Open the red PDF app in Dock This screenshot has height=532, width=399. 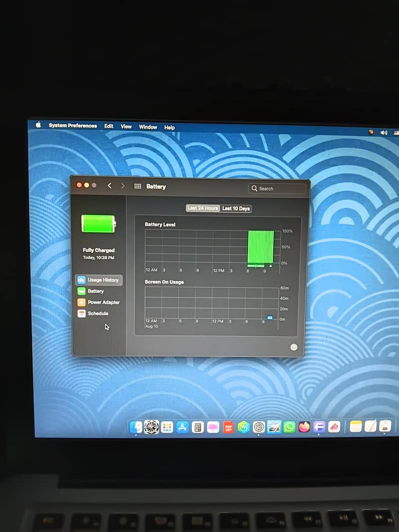click(228, 427)
